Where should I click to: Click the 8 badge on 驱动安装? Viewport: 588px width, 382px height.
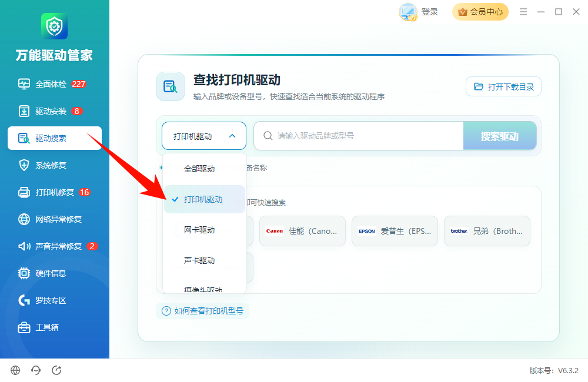(77, 111)
